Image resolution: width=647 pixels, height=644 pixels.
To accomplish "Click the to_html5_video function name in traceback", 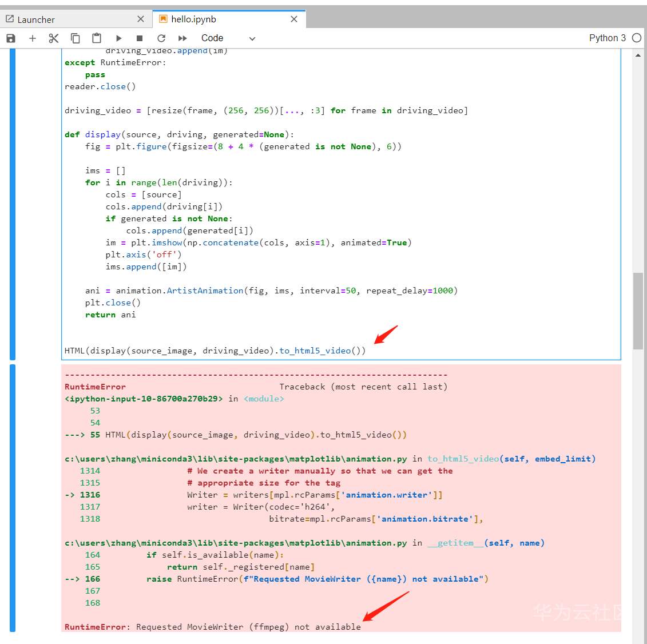I will [x=463, y=459].
